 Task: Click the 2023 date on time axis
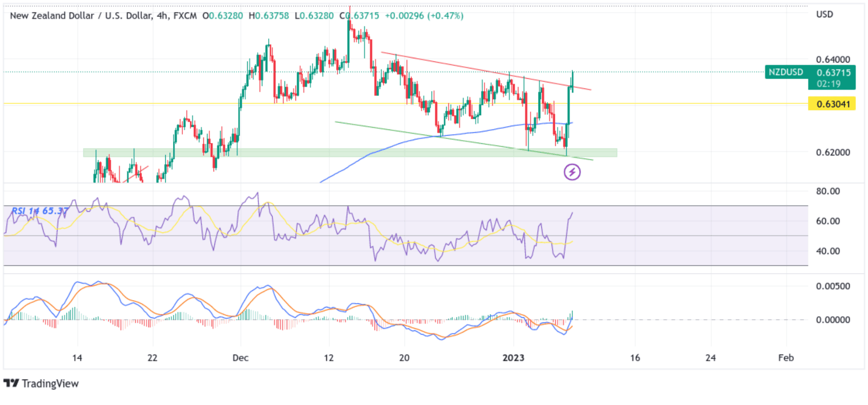513,358
